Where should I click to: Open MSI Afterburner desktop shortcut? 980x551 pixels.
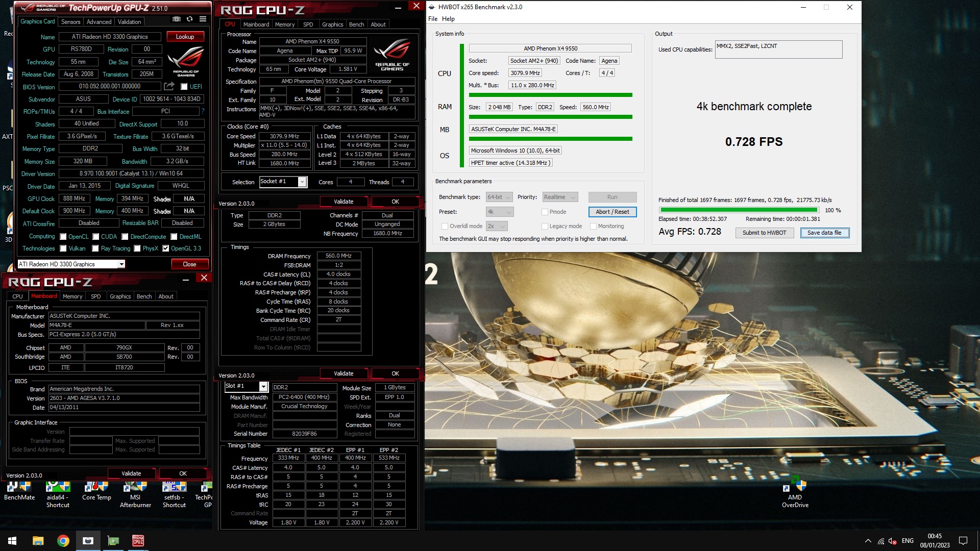135,495
